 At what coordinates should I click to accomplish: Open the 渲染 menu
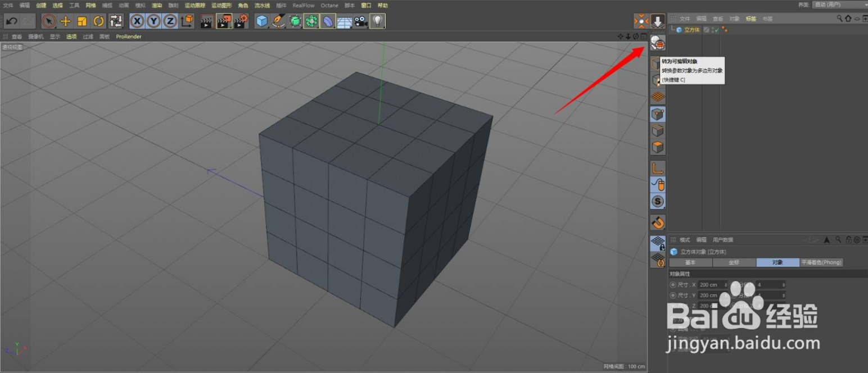coord(157,5)
